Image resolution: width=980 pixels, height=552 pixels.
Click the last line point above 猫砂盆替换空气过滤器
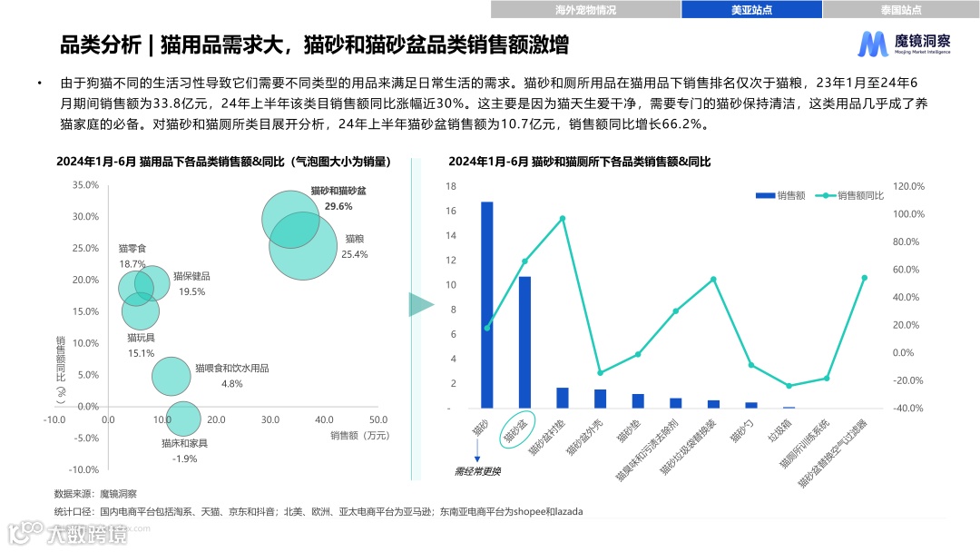(x=865, y=278)
